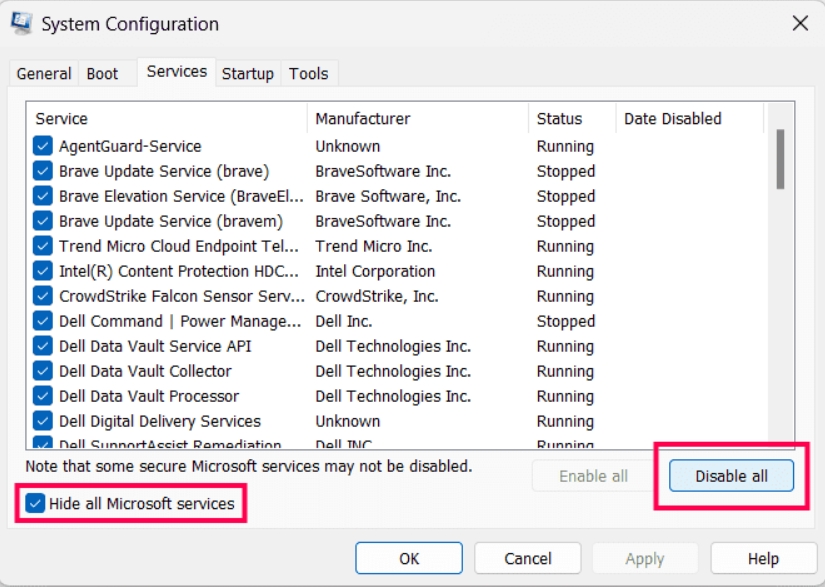This screenshot has width=825, height=587.
Task: Switch to the General tab
Action: click(x=43, y=74)
